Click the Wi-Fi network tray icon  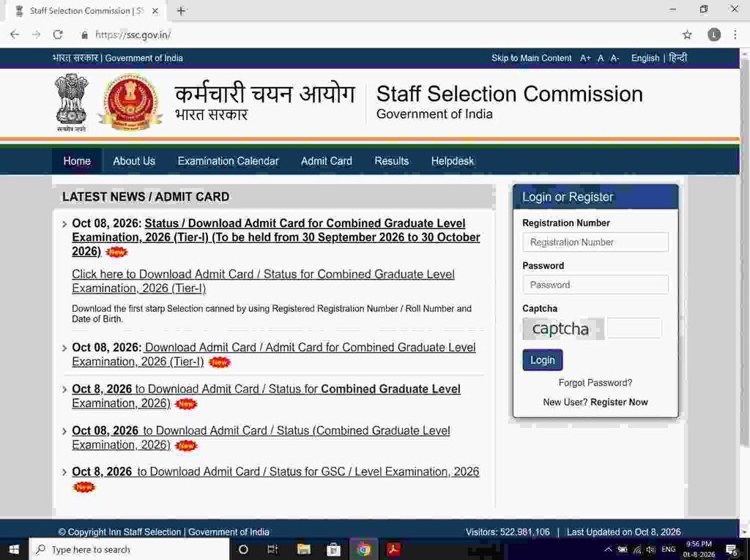click(x=637, y=550)
